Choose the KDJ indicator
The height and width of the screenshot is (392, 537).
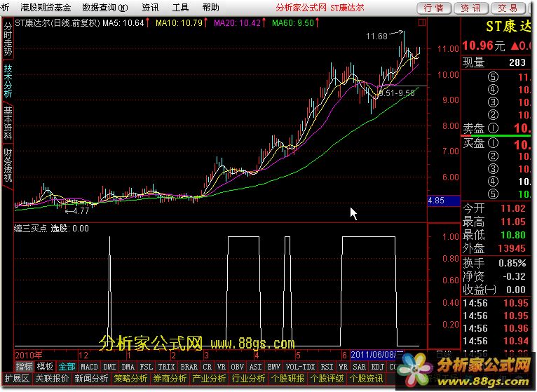coord(378,367)
